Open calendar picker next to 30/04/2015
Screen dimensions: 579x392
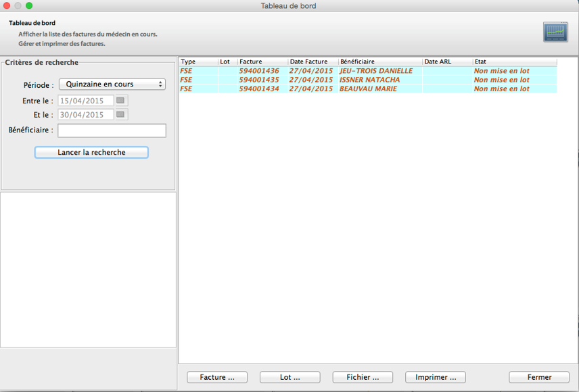121,115
